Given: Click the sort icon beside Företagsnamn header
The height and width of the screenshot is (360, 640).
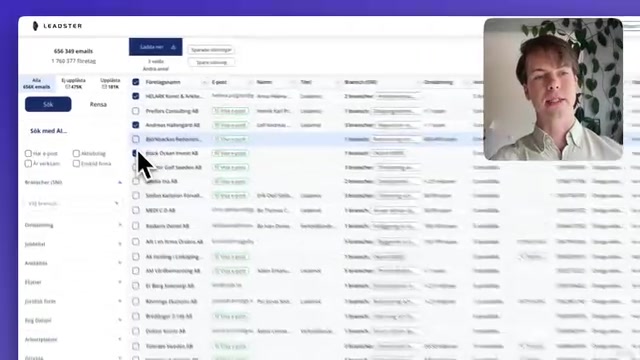Looking at the screenshot, I should (x=204, y=82).
